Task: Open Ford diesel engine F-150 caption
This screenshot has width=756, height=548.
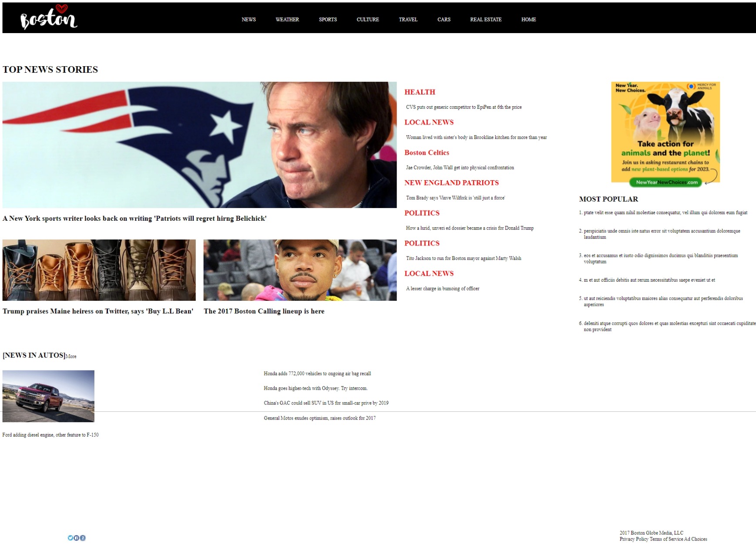Action: point(50,435)
